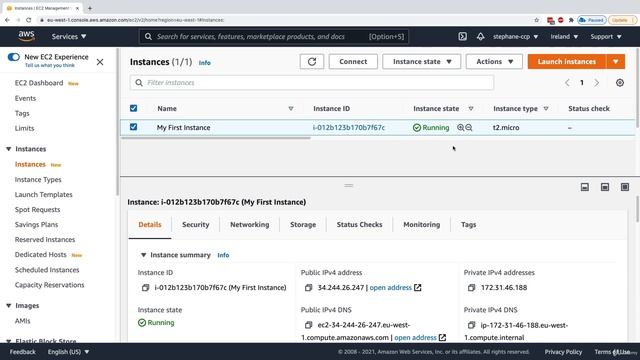
Task: Switch to Tags tab
Action: pos(468,224)
